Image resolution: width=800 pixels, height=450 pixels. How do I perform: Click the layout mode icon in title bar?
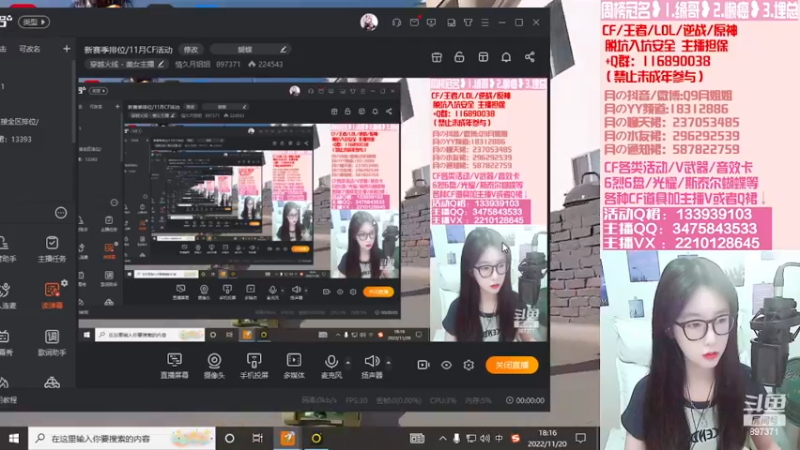(x=451, y=22)
